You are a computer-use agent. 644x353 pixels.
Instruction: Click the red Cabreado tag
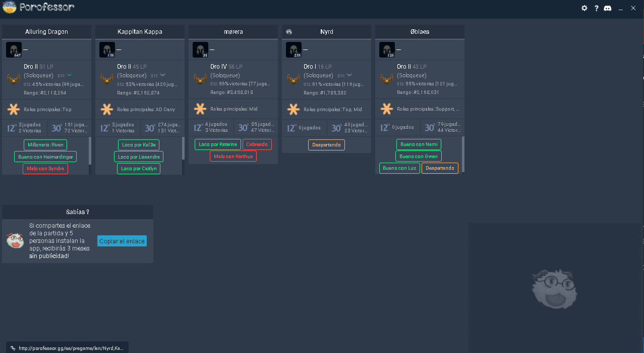(257, 144)
